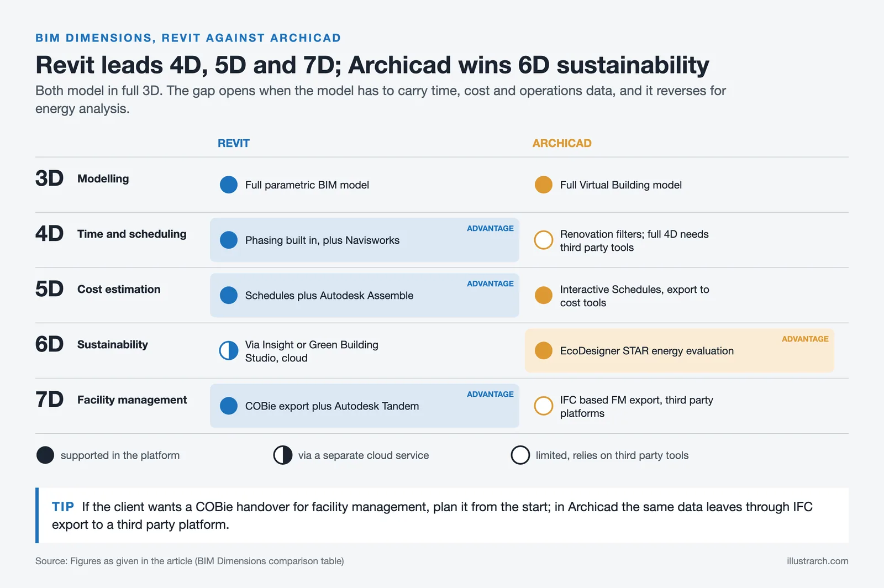Click the blue dot beside Full parametric BIM model

229,185
